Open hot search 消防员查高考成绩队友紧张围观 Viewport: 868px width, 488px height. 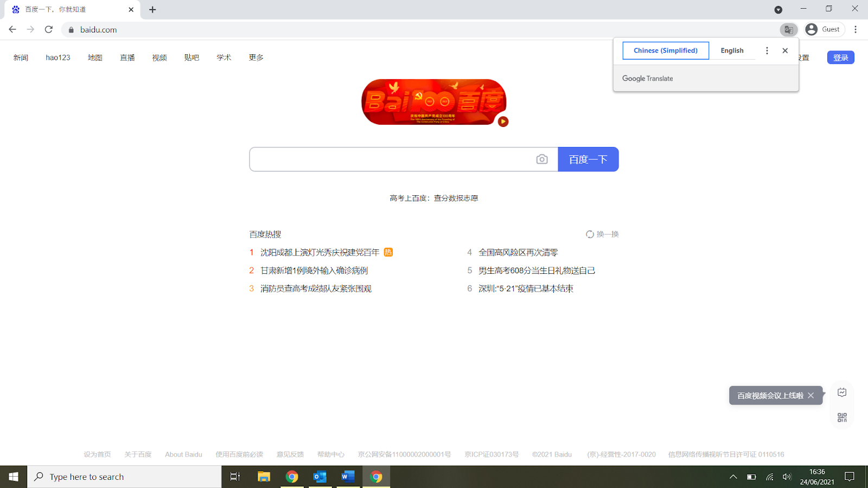point(316,288)
